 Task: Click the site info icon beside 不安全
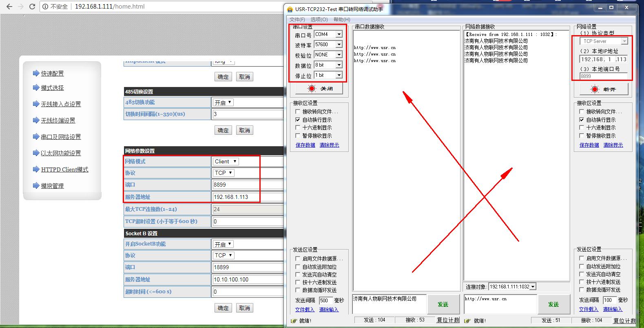point(45,7)
